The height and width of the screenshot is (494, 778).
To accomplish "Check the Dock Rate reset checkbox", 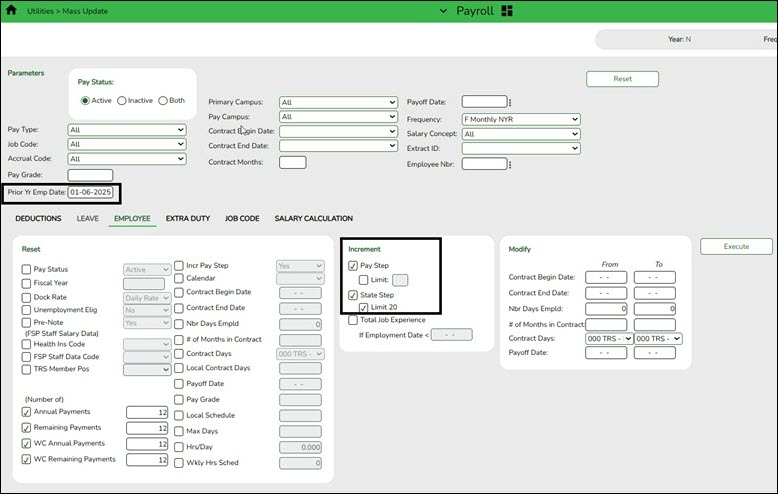I will (26, 298).
